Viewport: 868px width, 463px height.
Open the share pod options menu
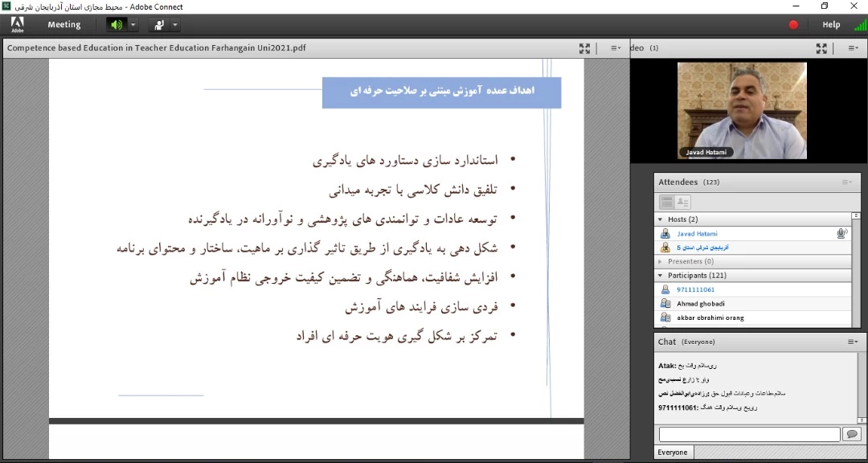click(616, 48)
